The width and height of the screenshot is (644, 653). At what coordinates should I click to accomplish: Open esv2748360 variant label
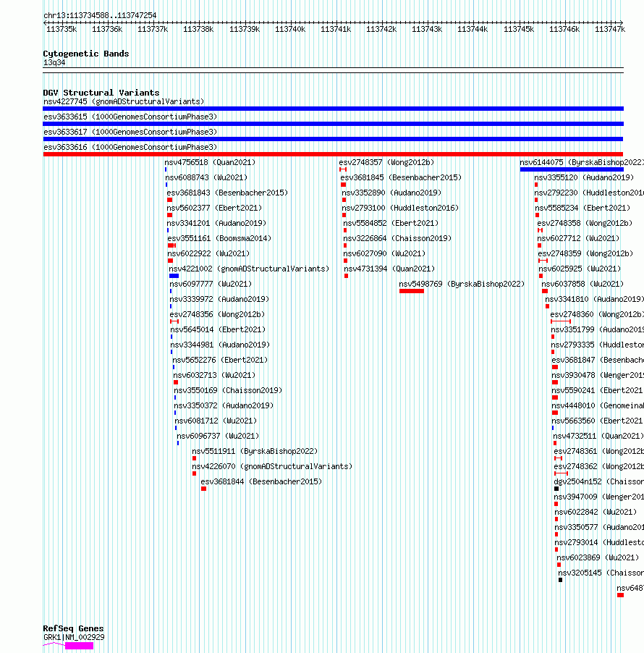597,314
